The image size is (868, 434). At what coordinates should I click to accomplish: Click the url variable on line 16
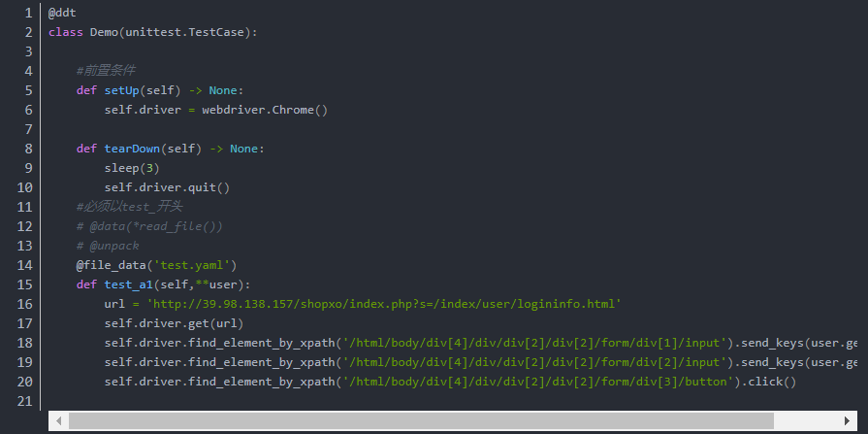point(114,304)
